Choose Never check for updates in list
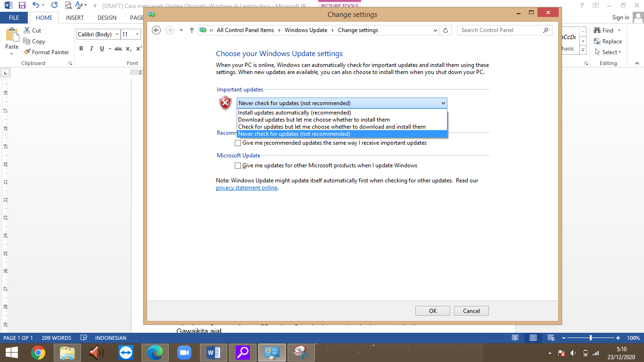Screen dimensions: 644x362 coord(342,134)
